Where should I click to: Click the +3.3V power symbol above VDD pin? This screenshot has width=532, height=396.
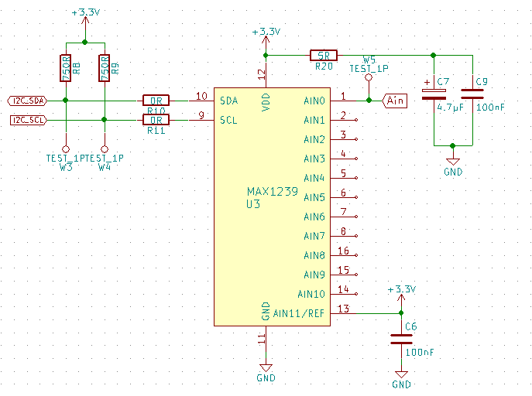click(266, 39)
